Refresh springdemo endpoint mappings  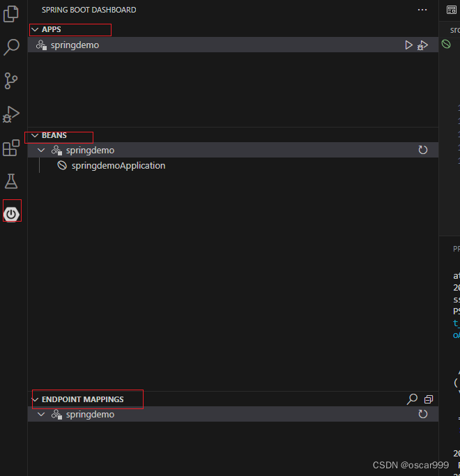422,414
